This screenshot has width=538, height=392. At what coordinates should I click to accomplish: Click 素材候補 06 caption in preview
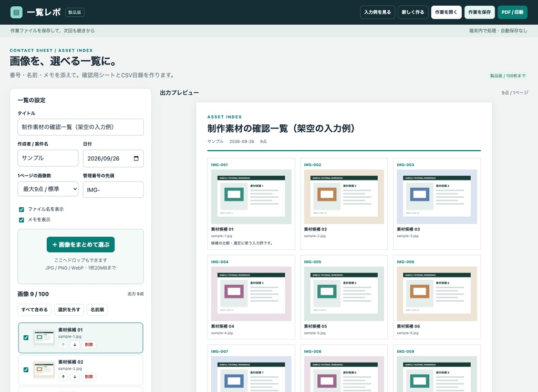[x=408, y=326]
